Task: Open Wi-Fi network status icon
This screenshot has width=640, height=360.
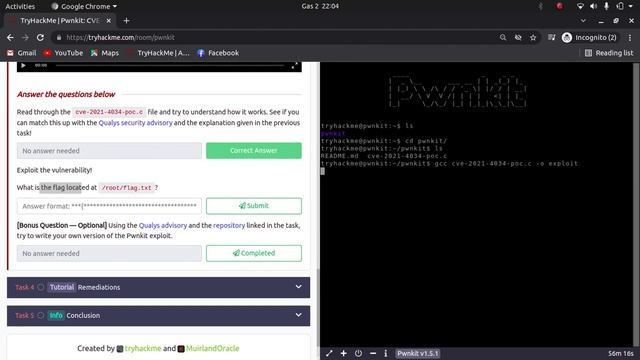Action: 580,6
